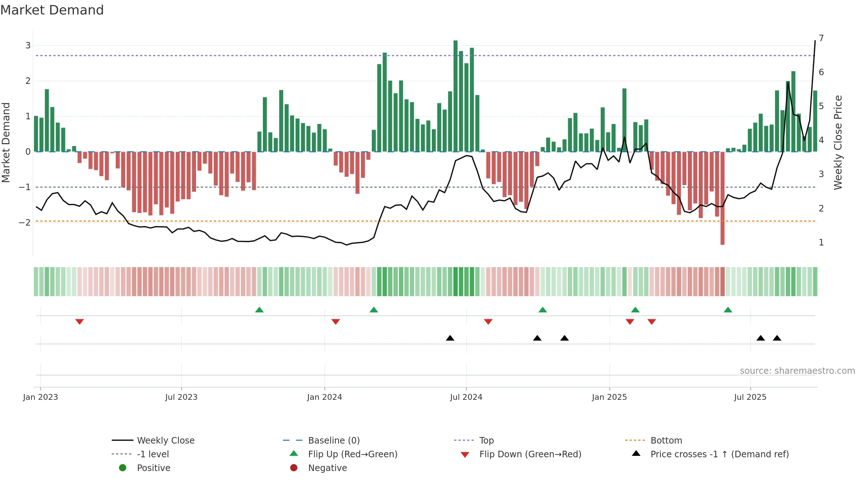The width and height of the screenshot is (868, 488).
Task: Toggle the Positive legend entry
Action: 145,468
